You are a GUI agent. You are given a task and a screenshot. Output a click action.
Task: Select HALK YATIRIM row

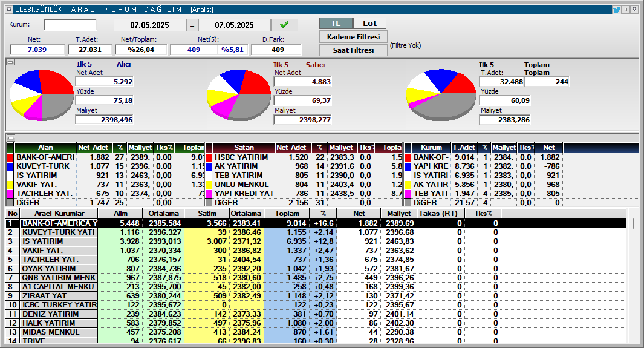[316, 323]
